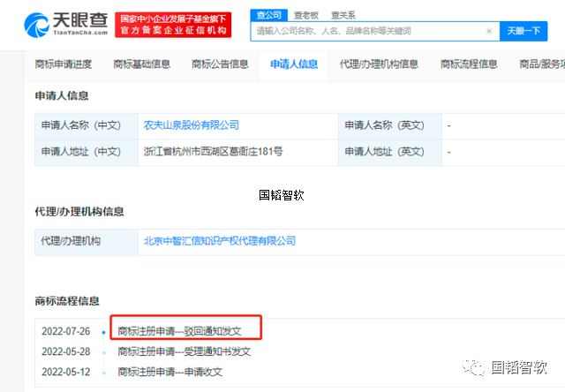Click the timeline dot for 2022-07-26
Screen dimensions: 565x392
[x=104, y=332]
